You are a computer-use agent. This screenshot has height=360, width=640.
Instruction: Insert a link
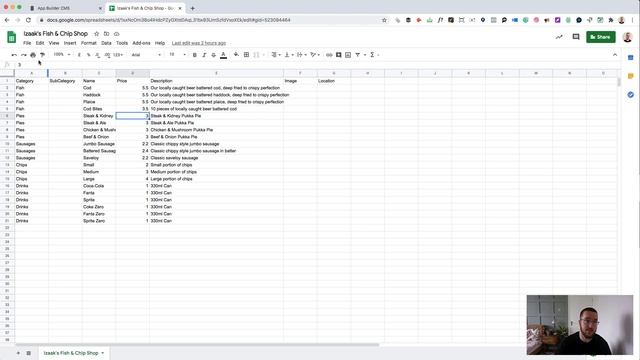[329, 55]
